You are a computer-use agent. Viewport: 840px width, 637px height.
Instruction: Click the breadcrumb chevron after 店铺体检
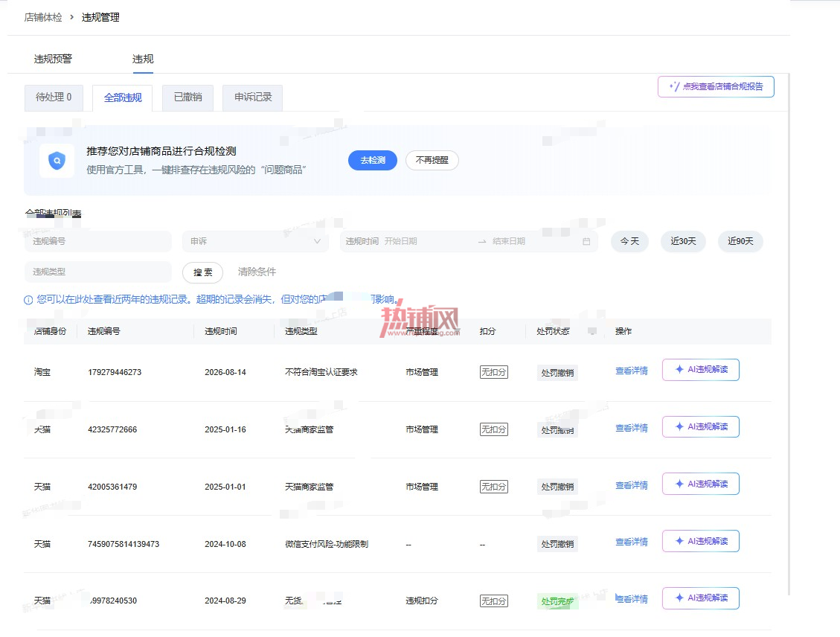(71, 17)
